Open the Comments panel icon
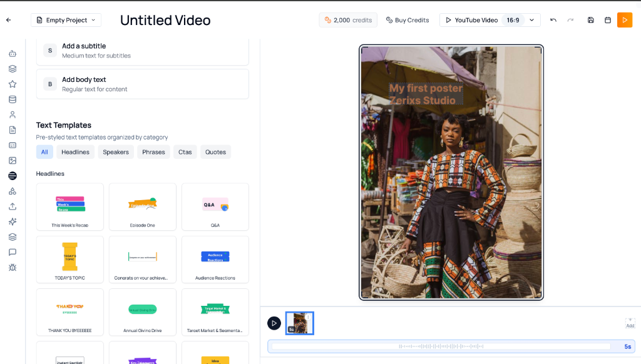The image size is (641, 364). pos(12,252)
